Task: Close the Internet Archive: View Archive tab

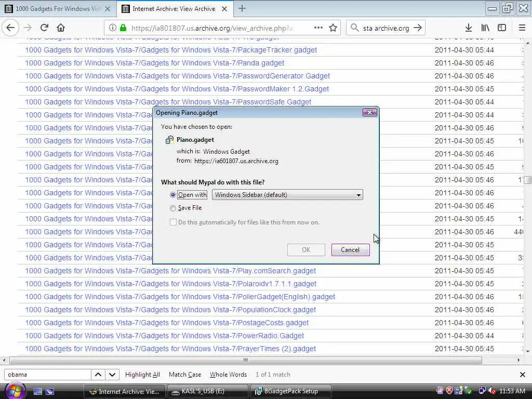Action: [x=224, y=9]
